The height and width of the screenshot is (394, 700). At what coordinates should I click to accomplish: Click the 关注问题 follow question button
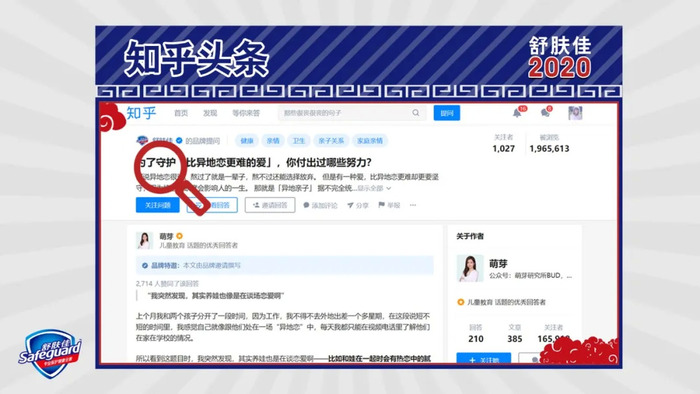tap(158, 205)
